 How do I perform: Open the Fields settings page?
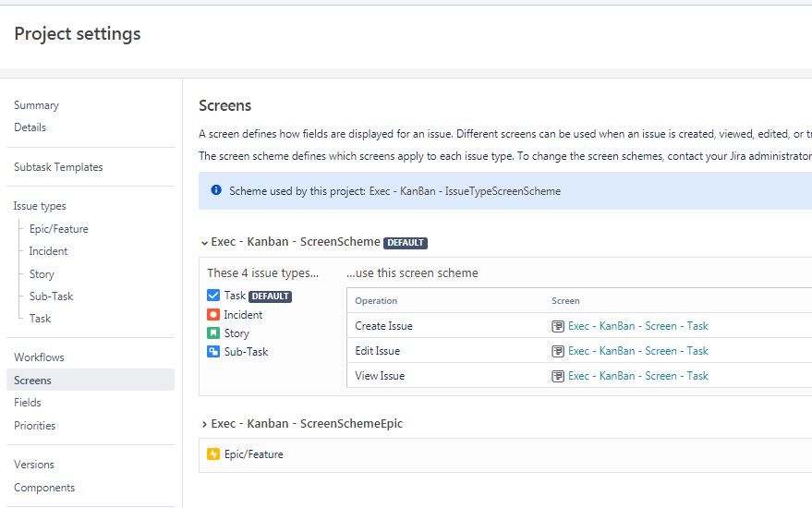pos(28,403)
